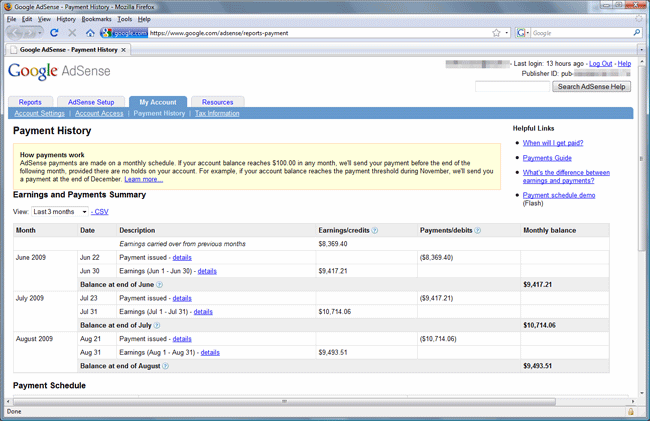Open the Tax Information link
Screen dimensions: 650x421
(x=217, y=113)
